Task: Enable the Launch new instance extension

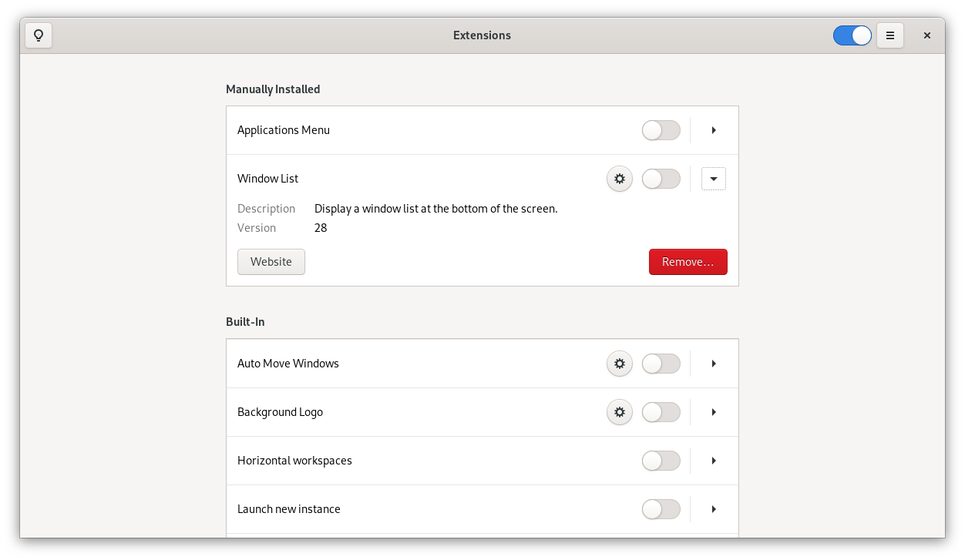Action: (x=661, y=509)
